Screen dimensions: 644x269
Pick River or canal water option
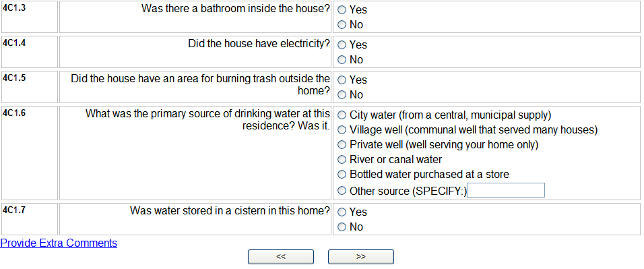(342, 160)
